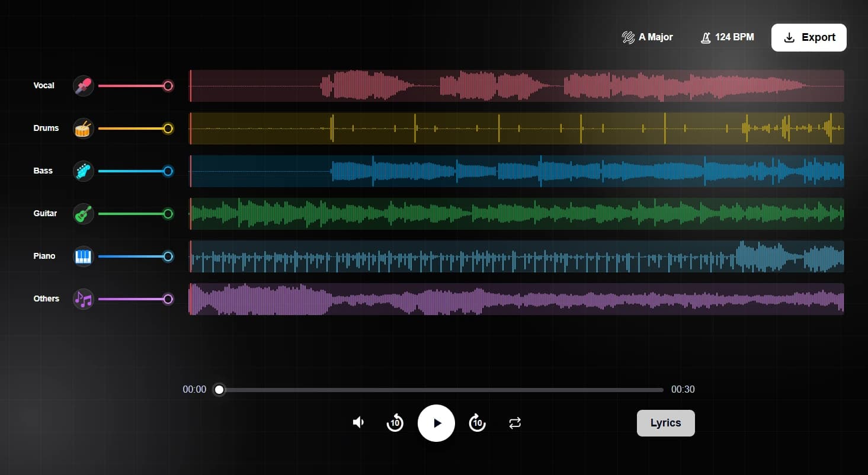Click the Bass waveform track

[x=517, y=171]
